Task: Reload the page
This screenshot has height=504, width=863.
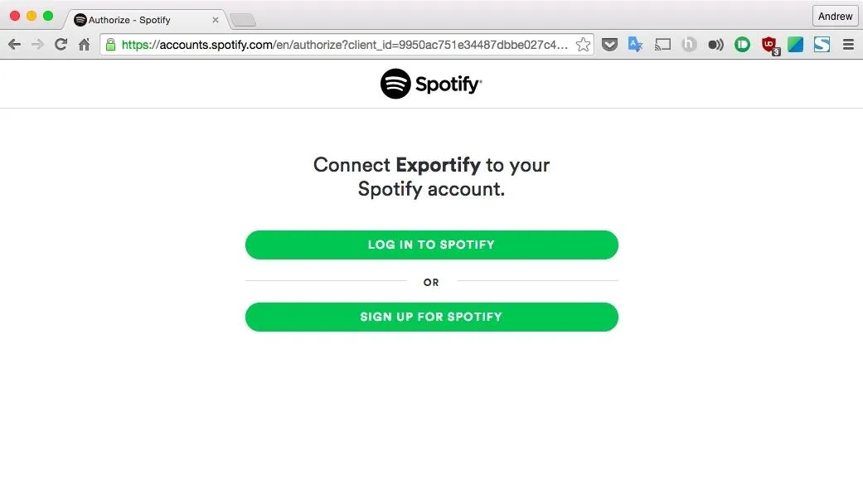Action: pyautogui.click(x=61, y=45)
